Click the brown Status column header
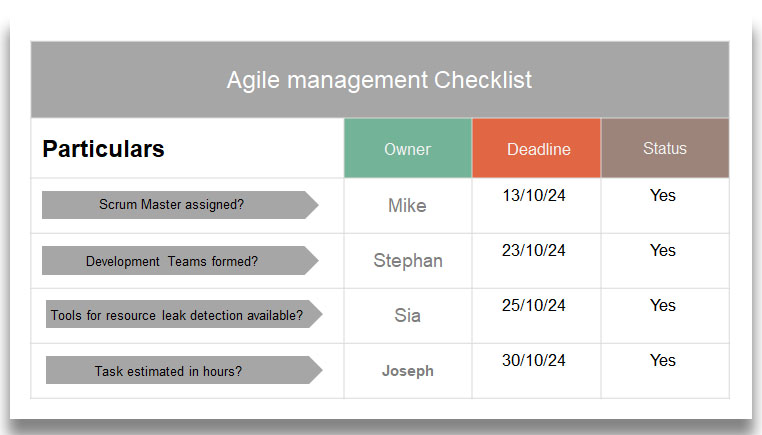Image resolution: width=762 pixels, height=435 pixels. pyautogui.click(x=665, y=148)
